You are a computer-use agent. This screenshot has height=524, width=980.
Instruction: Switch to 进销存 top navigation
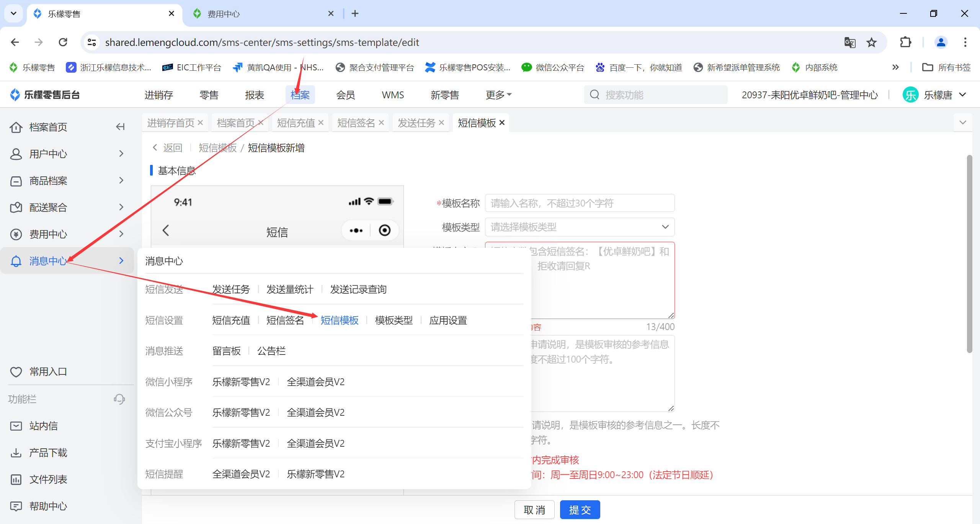159,94
